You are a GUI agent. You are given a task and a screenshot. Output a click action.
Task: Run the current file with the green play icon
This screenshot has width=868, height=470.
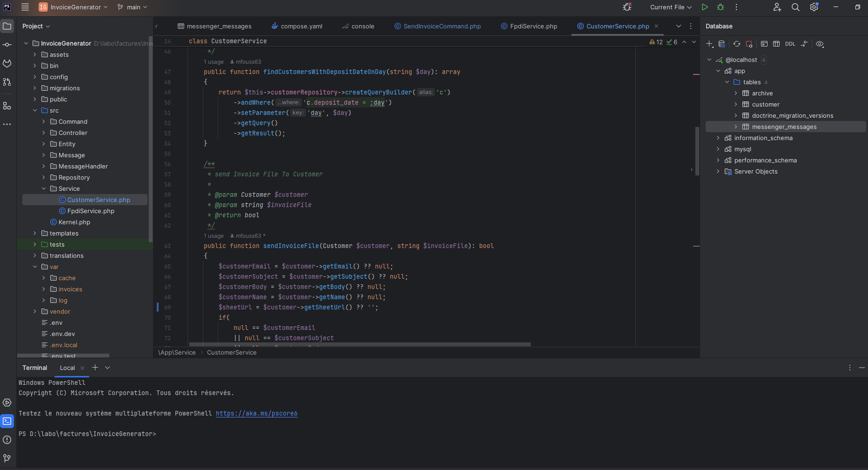(x=705, y=7)
